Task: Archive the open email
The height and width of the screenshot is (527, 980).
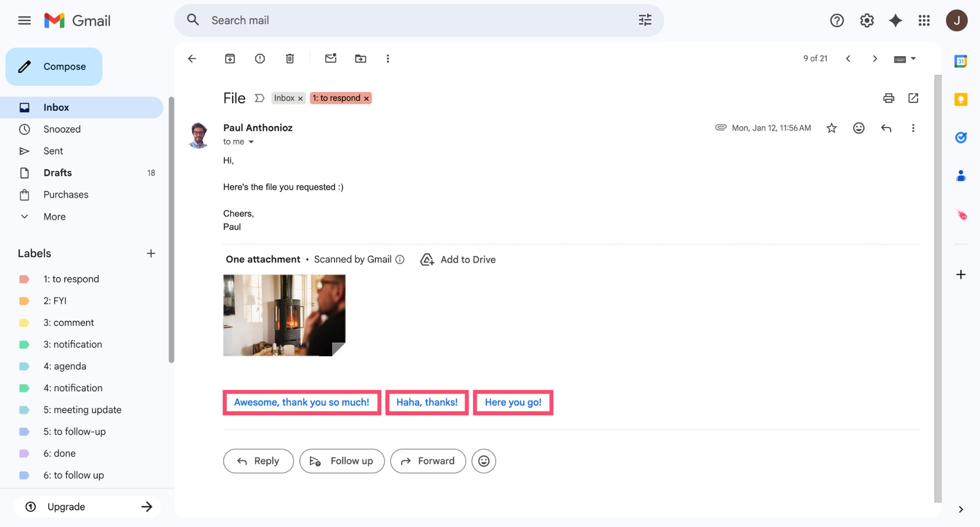Action: click(x=230, y=58)
